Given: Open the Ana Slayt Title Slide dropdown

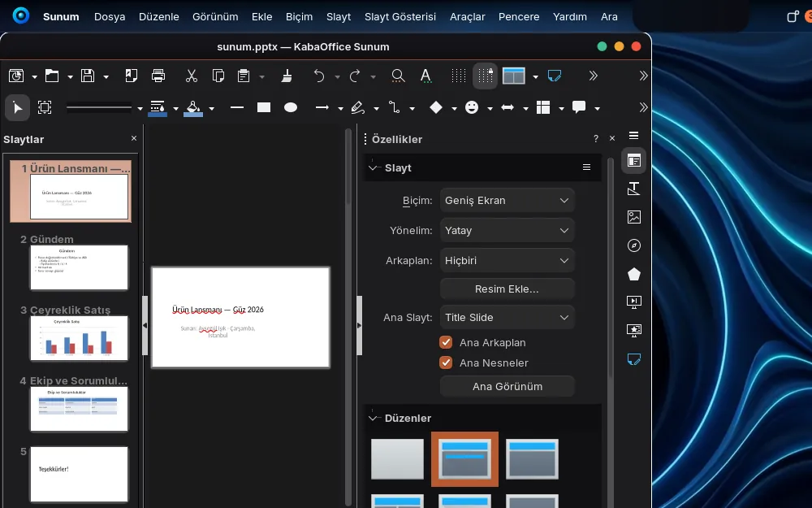Looking at the screenshot, I should pyautogui.click(x=508, y=318).
